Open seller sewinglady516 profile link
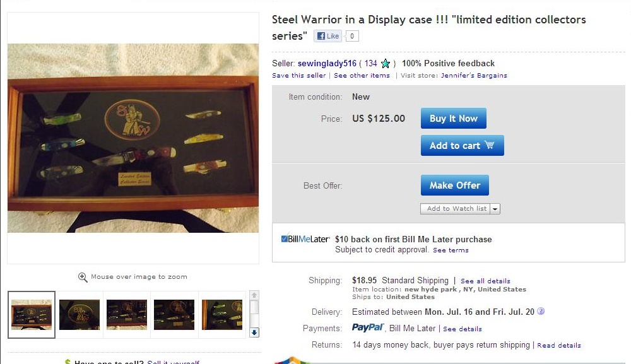Viewport: 631px width, 364px height. coord(327,64)
